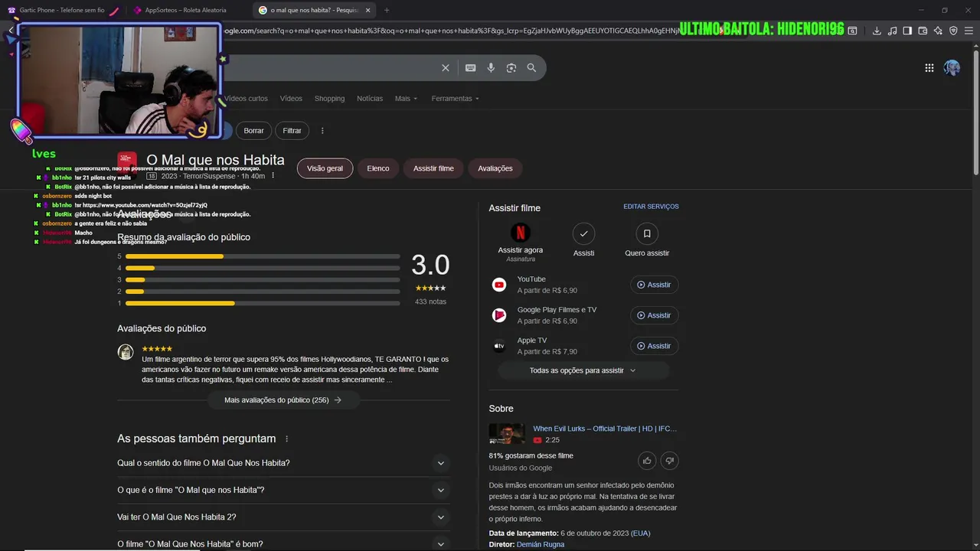Open the Elenco chip
The width and height of the screenshot is (980, 551).
[378, 168]
